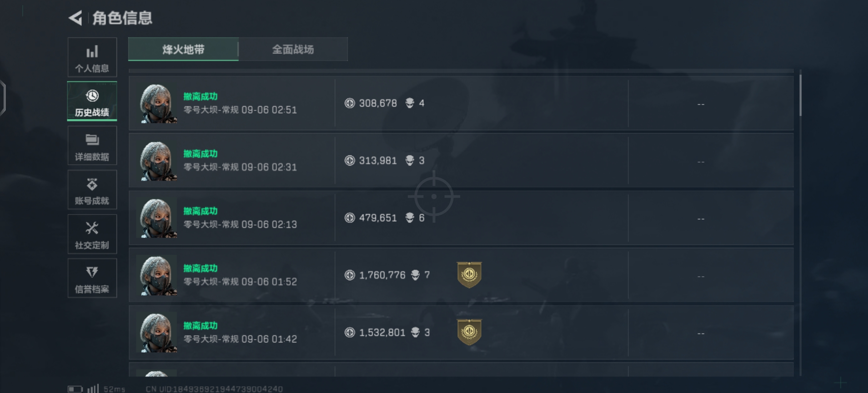
Task: Open the 详细数据 sidebar section
Action: pyautogui.click(x=92, y=146)
